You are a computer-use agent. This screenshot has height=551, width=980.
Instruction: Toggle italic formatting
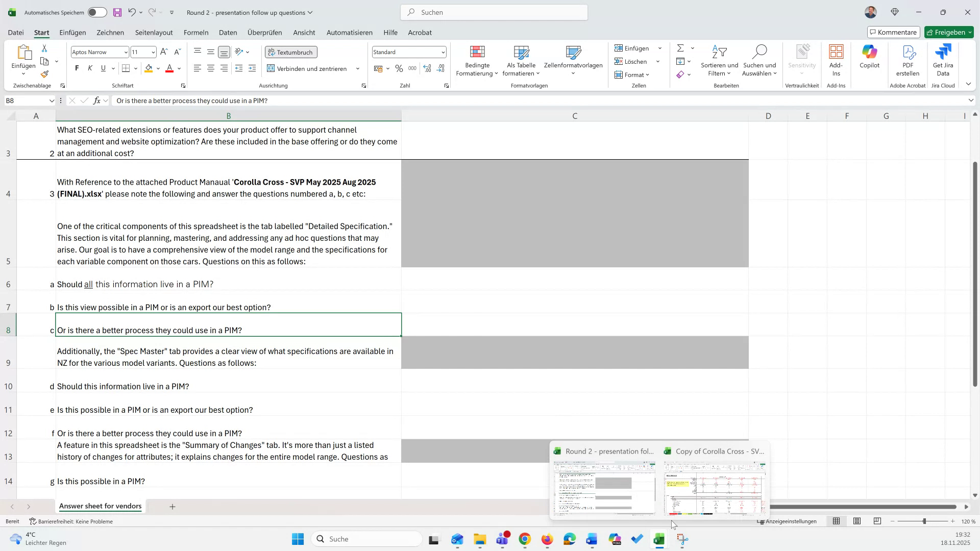click(x=90, y=68)
